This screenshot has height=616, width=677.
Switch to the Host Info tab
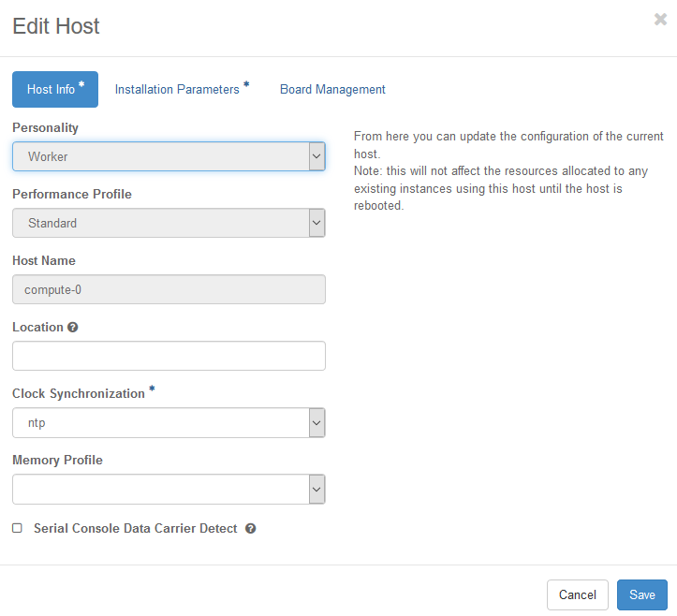pos(55,89)
